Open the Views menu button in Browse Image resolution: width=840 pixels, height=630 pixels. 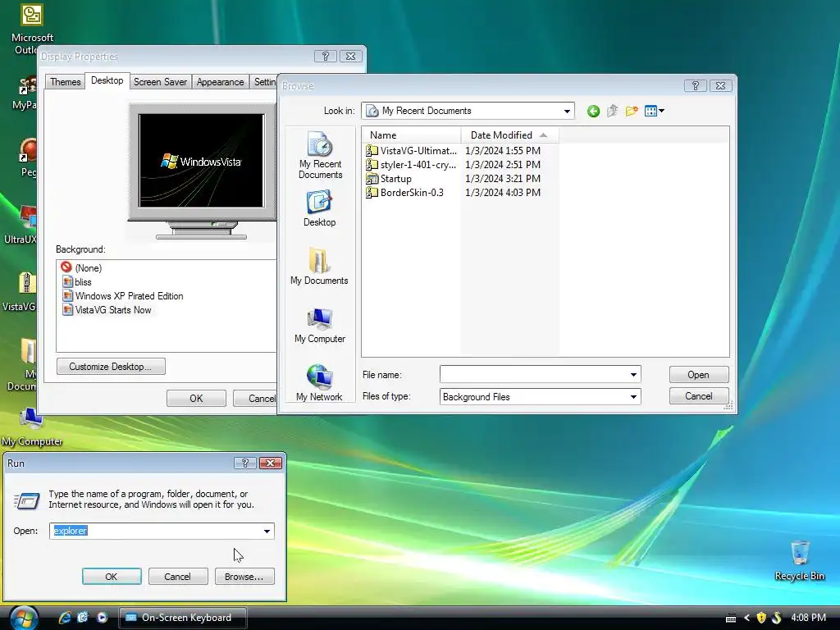pyautogui.click(x=654, y=111)
